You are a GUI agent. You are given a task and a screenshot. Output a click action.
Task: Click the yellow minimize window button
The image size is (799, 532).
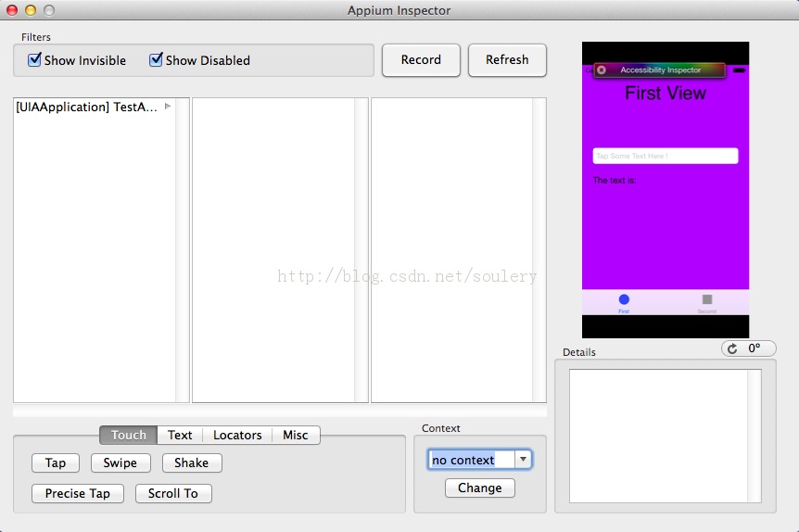pos(30,10)
